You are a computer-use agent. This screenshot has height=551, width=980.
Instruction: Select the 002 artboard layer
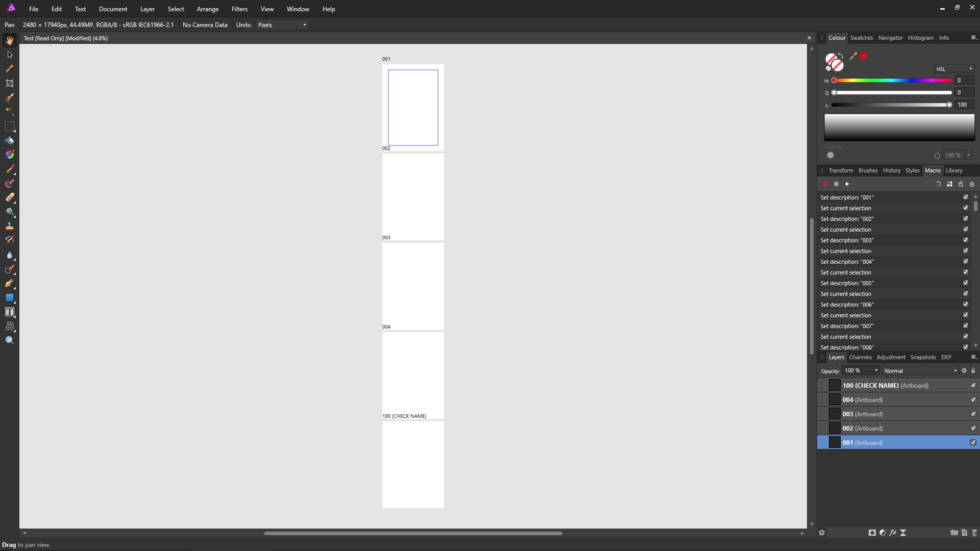click(x=898, y=429)
